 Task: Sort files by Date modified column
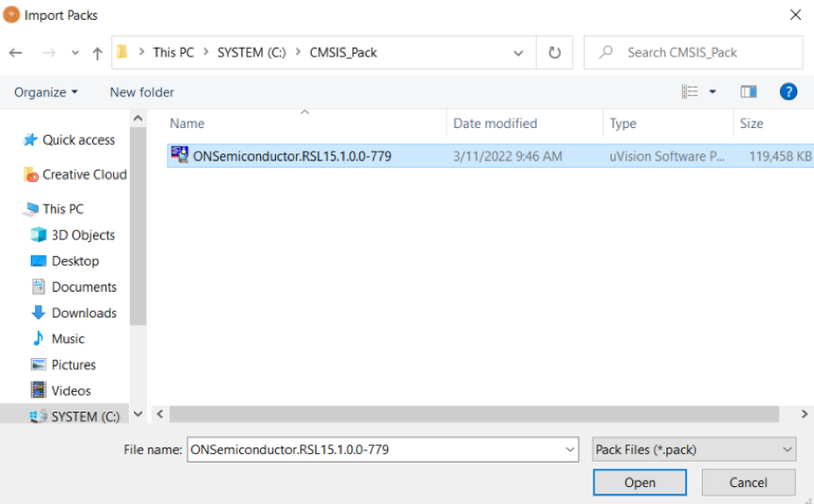[x=496, y=123]
